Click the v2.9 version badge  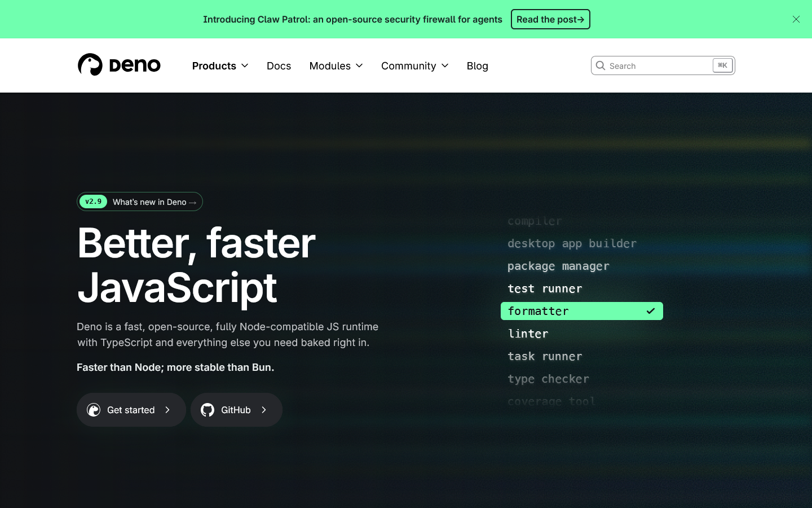93,202
